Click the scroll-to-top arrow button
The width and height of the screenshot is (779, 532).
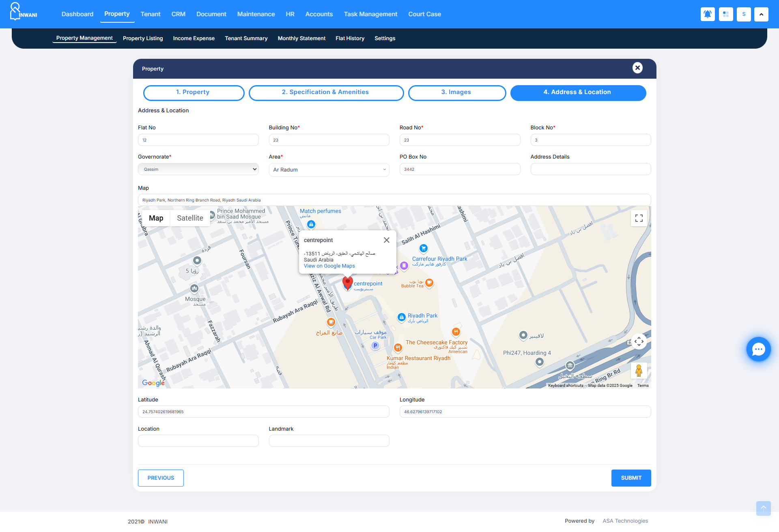pyautogui.click(x=763, y=508)
